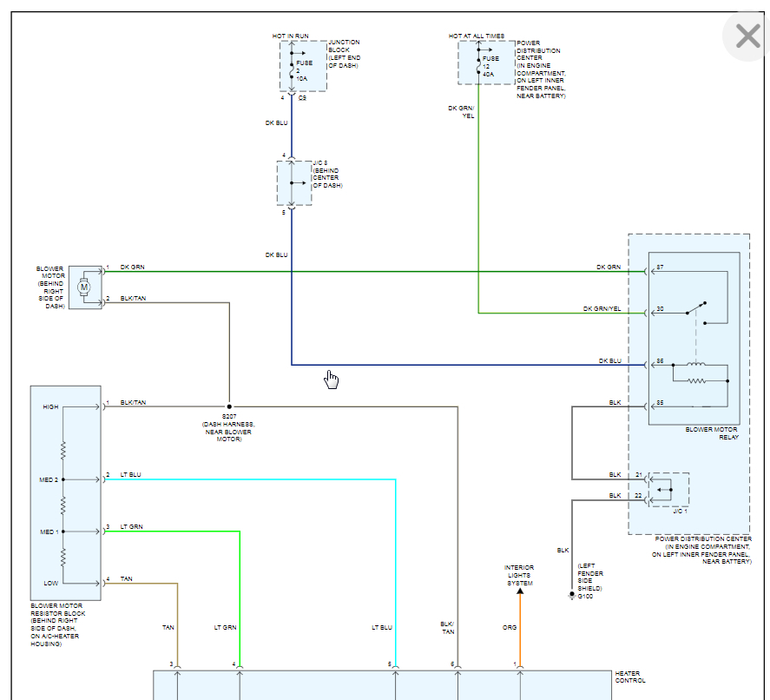
Task: Click the INTERIOR LIGHTS SYSTEM label
Action: click(519, 575)
